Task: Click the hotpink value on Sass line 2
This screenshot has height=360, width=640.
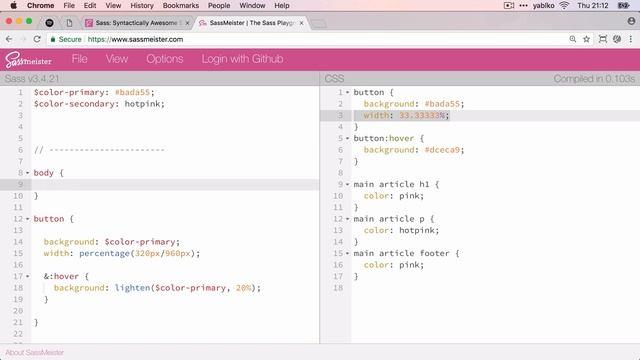Action: pos(142,104)
